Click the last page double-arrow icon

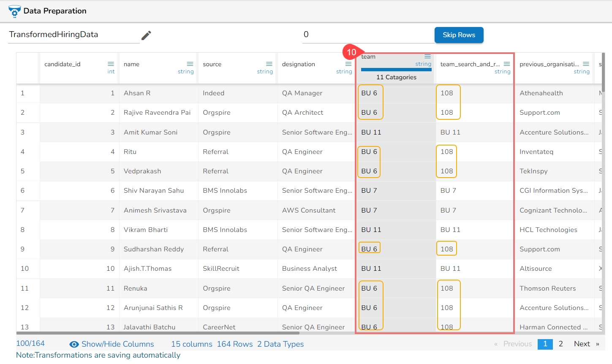pos(597,344)
